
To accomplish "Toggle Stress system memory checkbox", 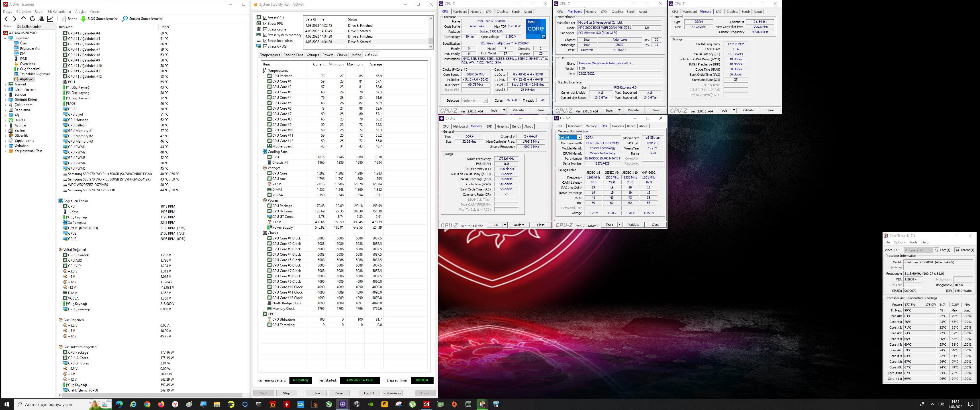I will point(265,35).
